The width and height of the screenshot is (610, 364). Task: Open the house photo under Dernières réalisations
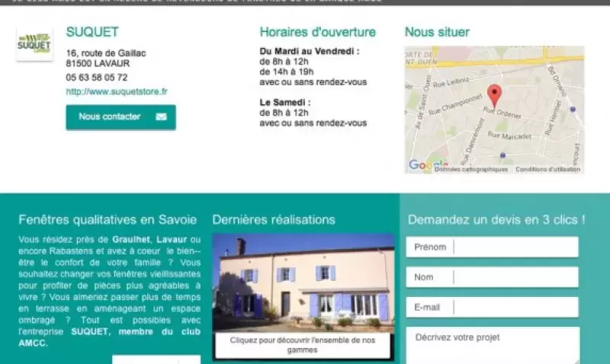pos(303,283)
